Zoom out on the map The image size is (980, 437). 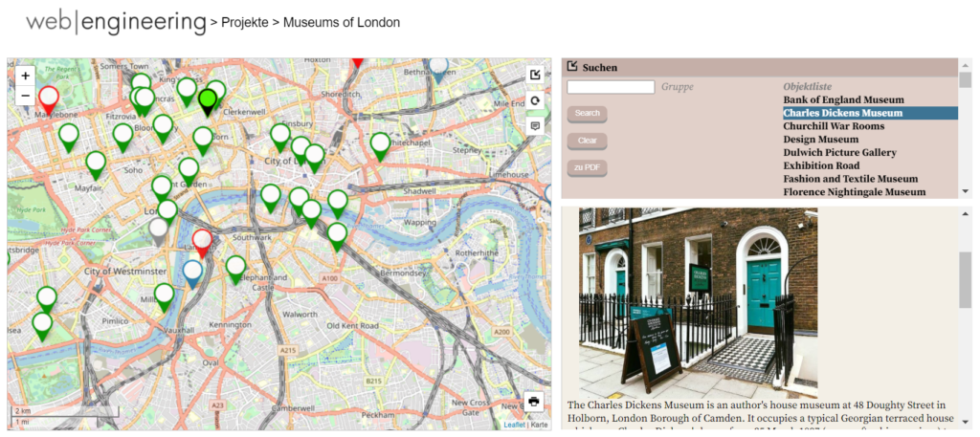pyautogui.click(x=26, y=96)
